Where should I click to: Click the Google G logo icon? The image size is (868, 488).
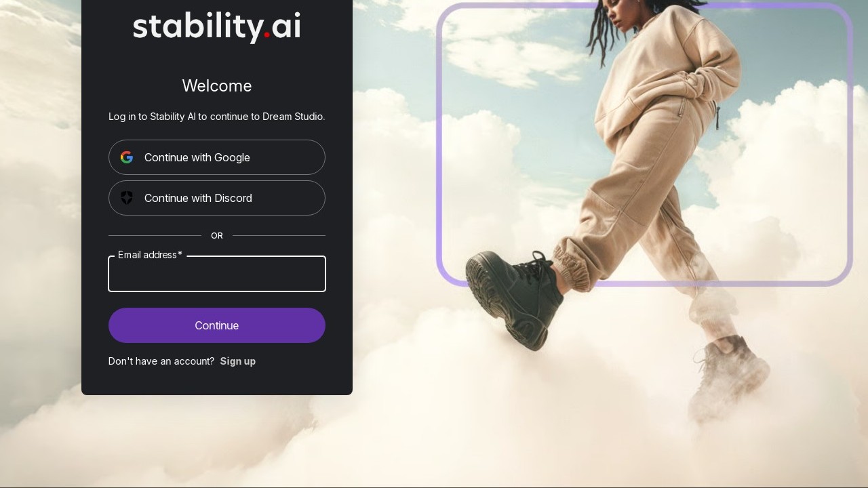(127, 157)
